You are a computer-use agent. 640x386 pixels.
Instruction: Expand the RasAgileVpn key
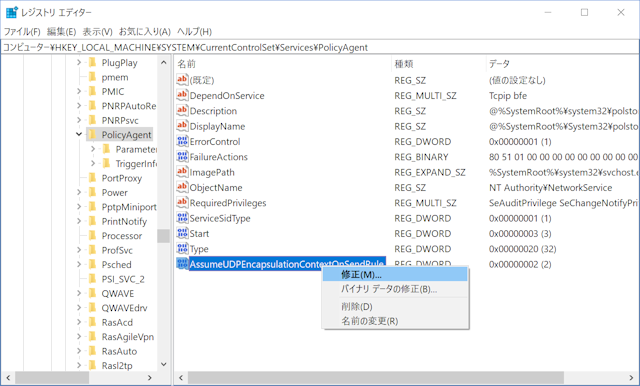point(79,336)
